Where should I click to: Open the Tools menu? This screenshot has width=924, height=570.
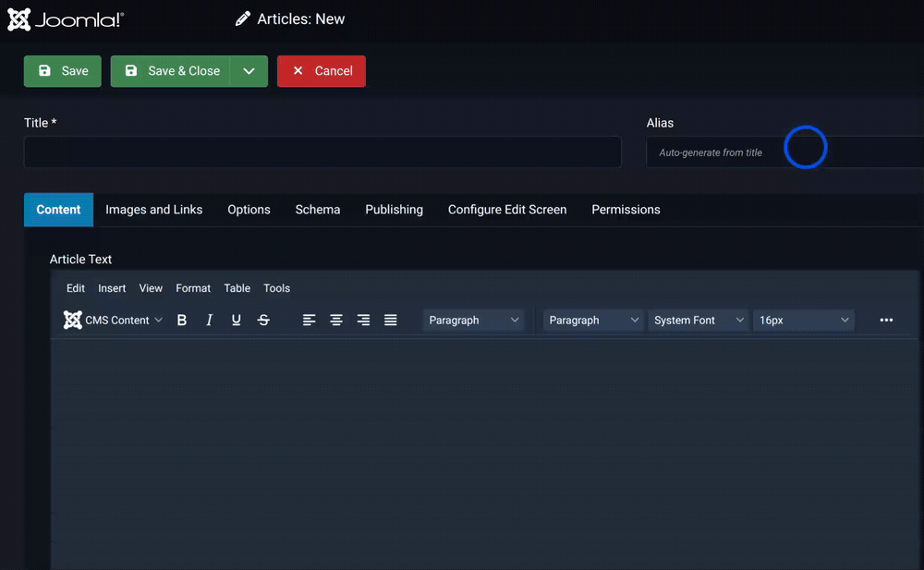coord(276,288)
